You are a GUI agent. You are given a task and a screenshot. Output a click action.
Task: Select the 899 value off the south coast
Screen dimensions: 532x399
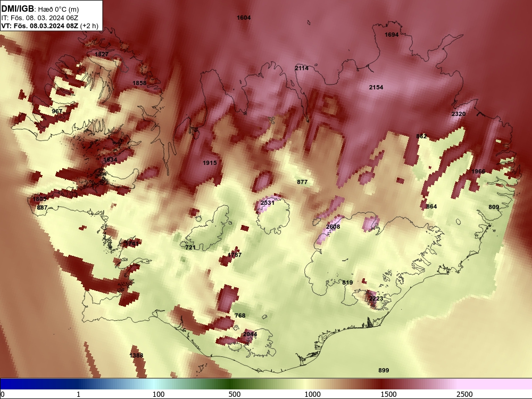(x=384, y=370)
